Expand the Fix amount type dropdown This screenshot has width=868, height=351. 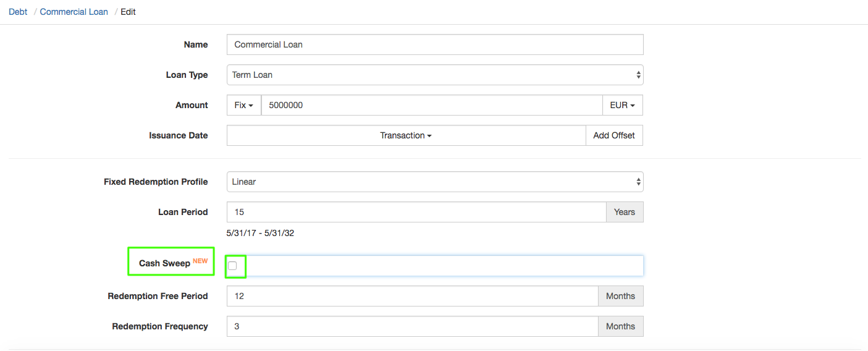pos(244,105)
